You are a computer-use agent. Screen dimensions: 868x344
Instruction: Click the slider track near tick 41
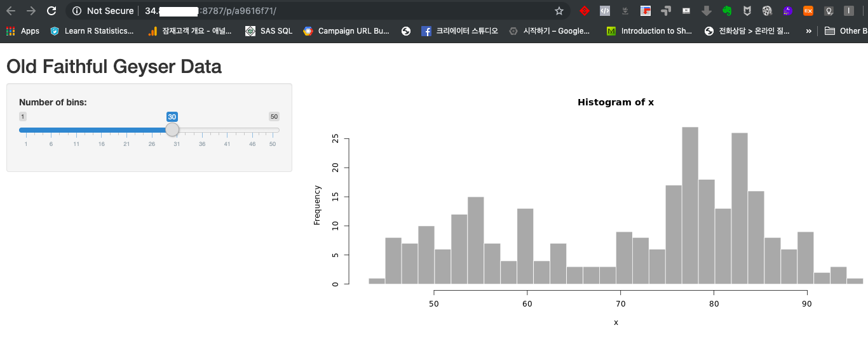point(227,129)
